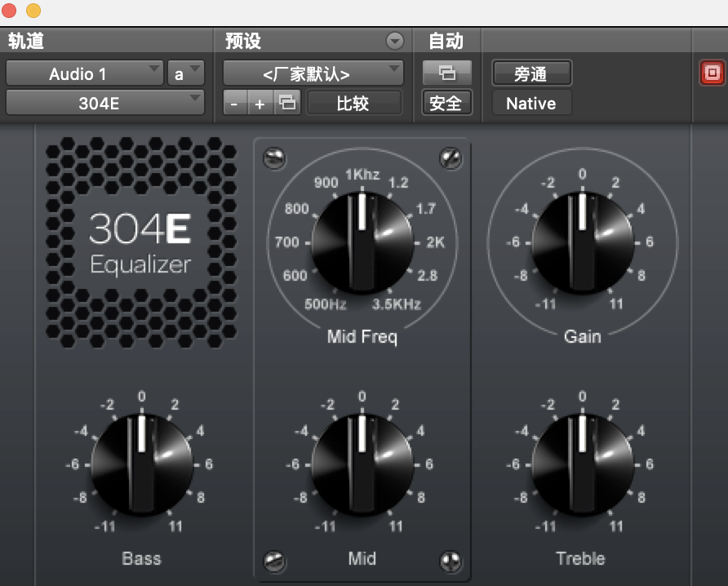
Task: Toggle the 比较 compare button
Action: pyautogui.click(x=353, y=103)
